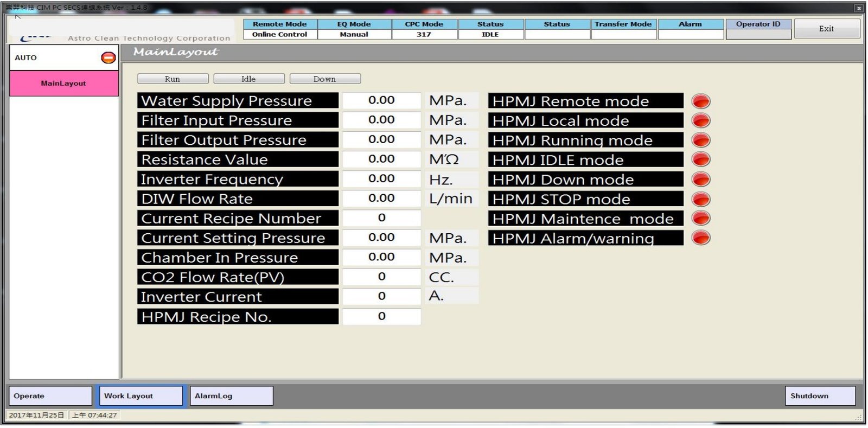
Task: Click the Alarm header cell
Action: click(690, 24)
